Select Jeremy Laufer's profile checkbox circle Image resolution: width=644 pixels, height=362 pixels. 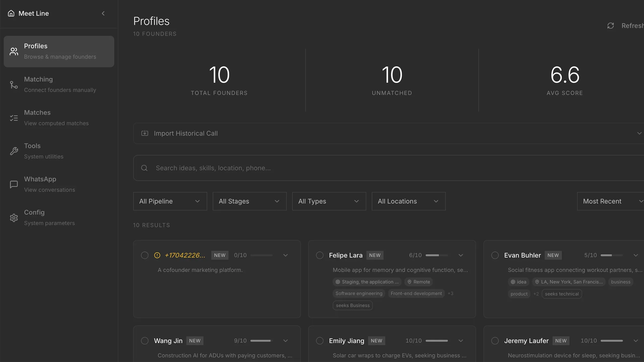click(495, 341)
